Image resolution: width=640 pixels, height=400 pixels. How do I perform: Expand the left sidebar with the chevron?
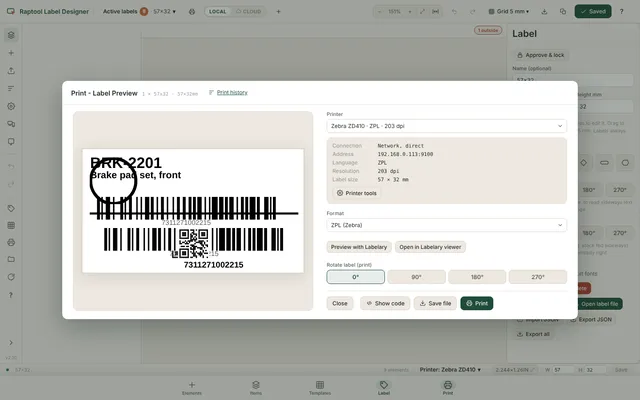pyautogui.click(x=11, y=343)
